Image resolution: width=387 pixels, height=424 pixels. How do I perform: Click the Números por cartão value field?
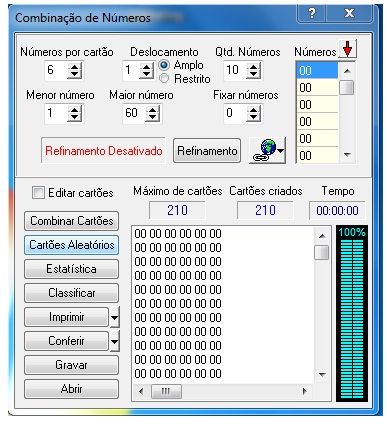point(56,70)
